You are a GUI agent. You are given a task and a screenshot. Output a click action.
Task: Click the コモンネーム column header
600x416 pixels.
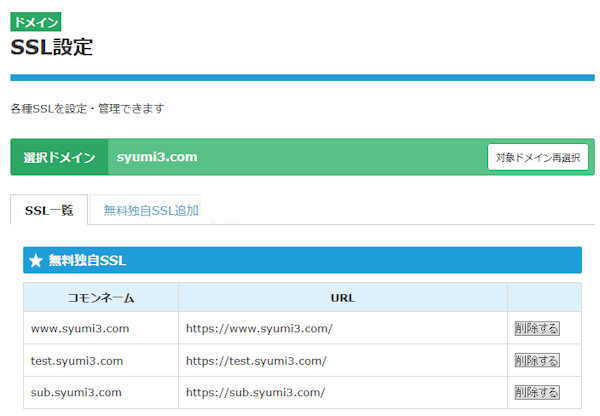(x=100, y=298)
